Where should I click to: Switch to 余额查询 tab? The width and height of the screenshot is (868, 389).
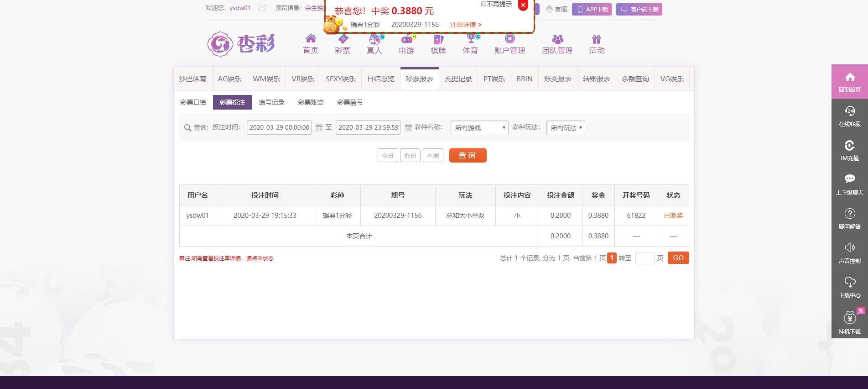click(635, 79)
